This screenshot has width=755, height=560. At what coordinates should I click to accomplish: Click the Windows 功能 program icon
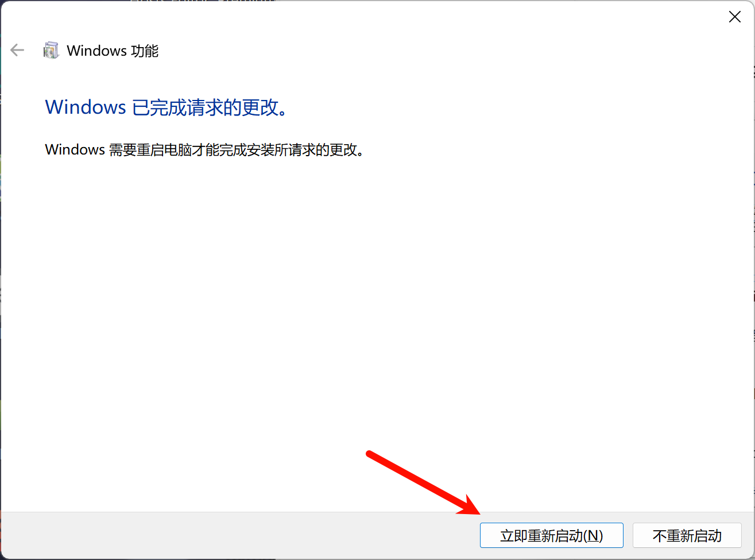(51, 51)
